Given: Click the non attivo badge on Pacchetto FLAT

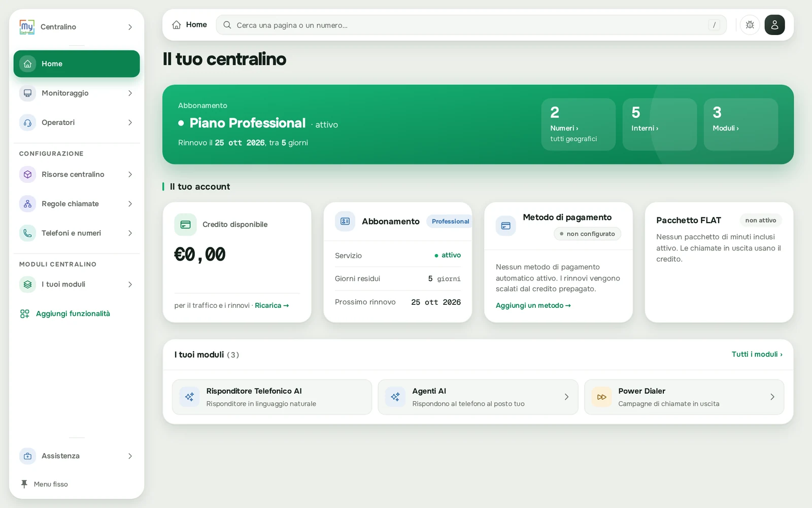Looking at the screenshot, I should pos(760,220).
